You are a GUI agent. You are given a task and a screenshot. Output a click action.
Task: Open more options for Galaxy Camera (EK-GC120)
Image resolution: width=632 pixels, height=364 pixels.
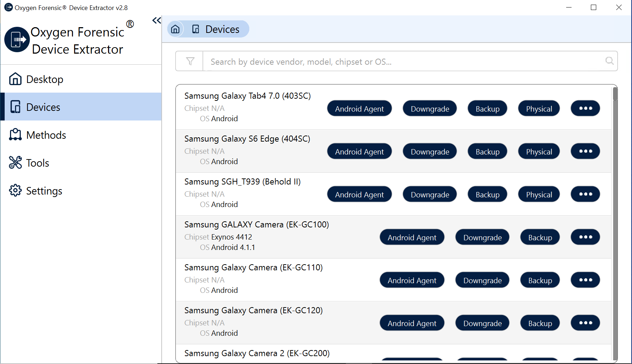[x=585, y=323]
